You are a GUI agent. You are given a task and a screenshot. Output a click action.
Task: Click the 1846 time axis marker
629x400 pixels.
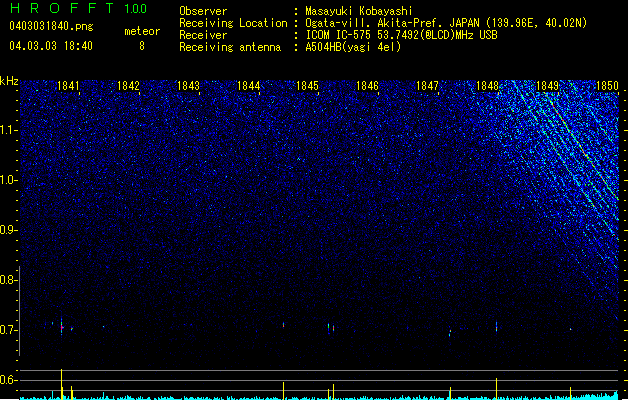(367, 86)
